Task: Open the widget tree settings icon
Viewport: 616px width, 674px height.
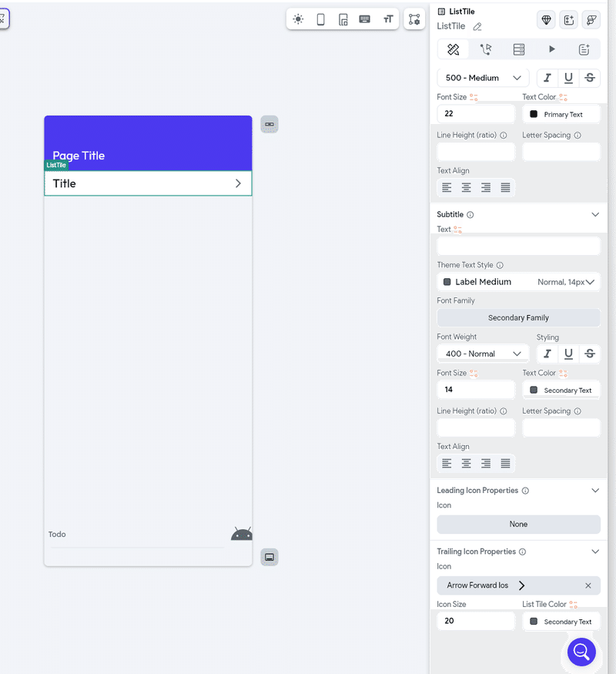Action: [x=414, y=19]
